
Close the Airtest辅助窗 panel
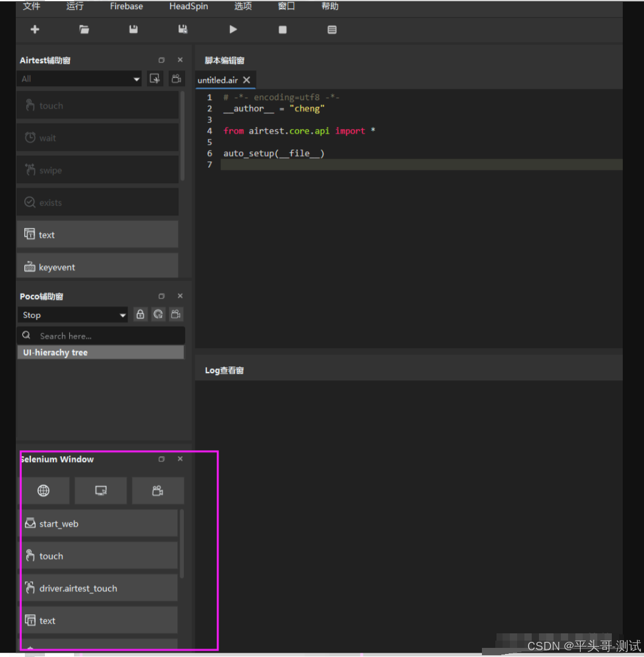point(180,60)
